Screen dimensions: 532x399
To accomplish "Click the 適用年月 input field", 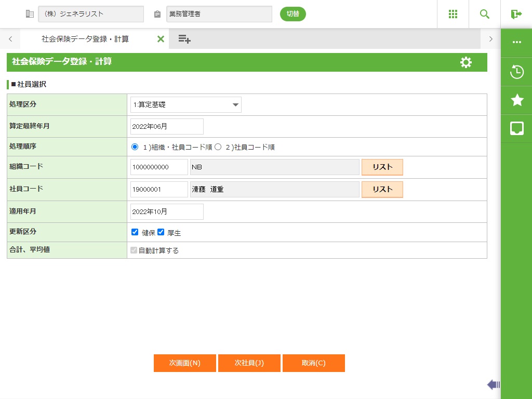I will tap(167, 211).
